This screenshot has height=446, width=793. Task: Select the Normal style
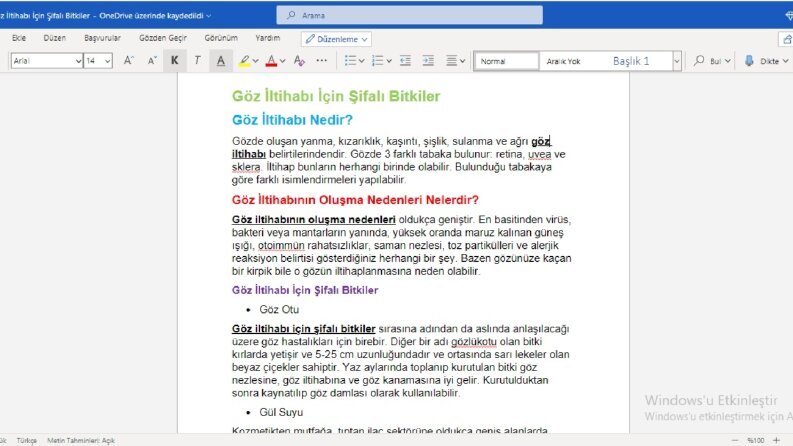tap(506, 61)
